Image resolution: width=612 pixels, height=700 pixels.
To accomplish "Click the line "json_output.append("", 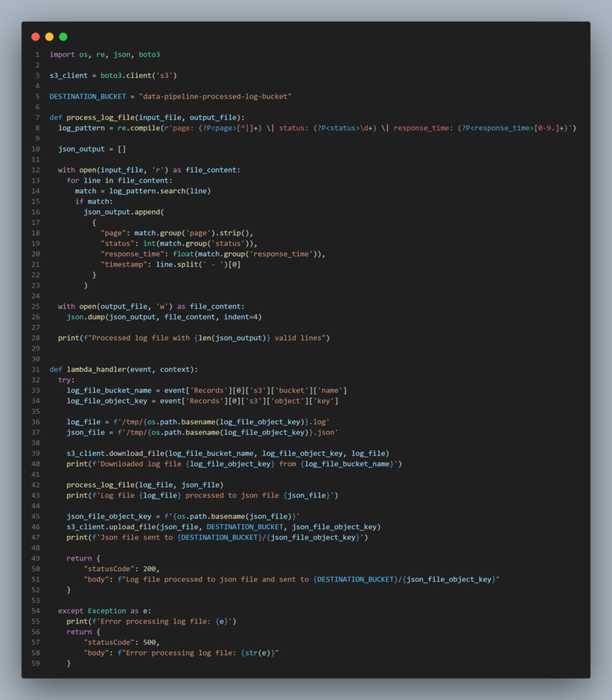I will tap(124, 212).
